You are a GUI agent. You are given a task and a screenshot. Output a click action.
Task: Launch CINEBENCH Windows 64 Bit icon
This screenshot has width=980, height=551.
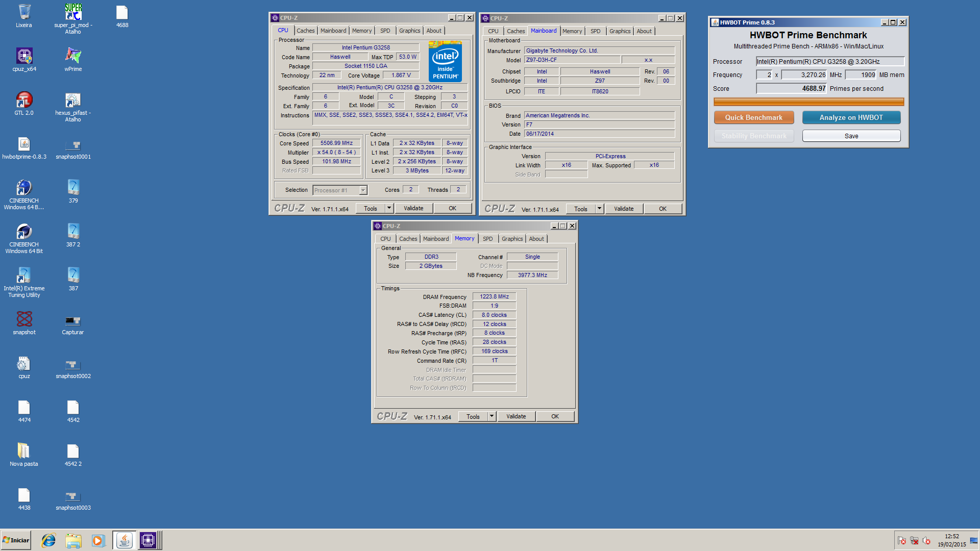tap(24, 238)
